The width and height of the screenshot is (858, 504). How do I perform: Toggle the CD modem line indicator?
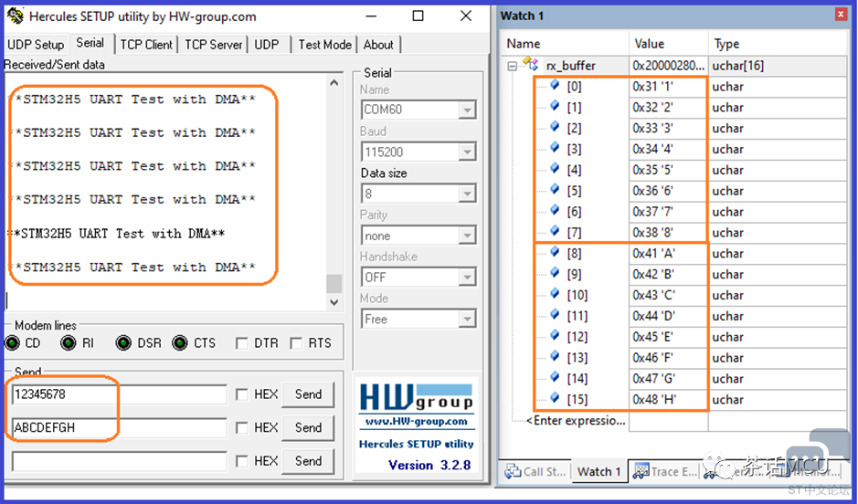12,342
